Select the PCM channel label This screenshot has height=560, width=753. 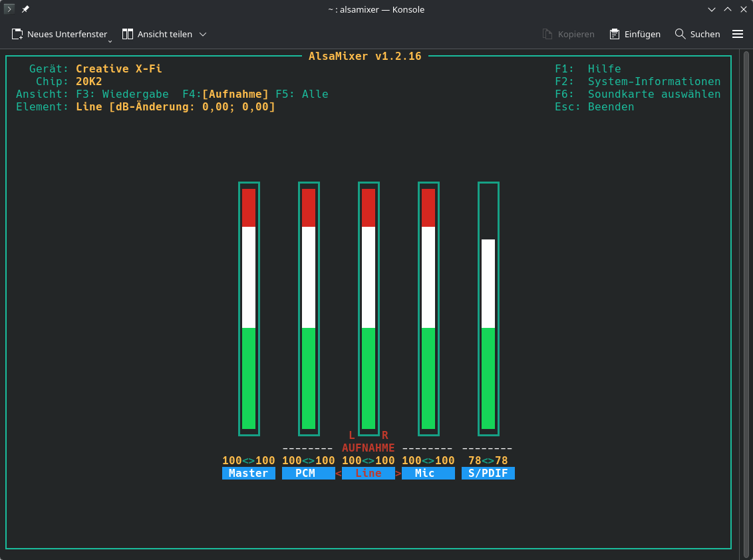(x=308, y=473)
